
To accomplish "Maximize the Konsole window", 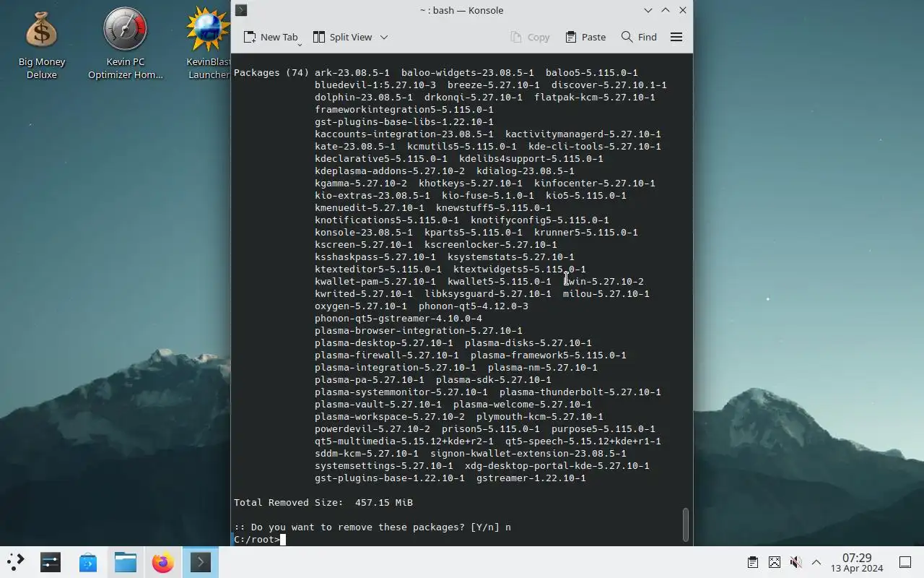I will (x=666, y=10).
